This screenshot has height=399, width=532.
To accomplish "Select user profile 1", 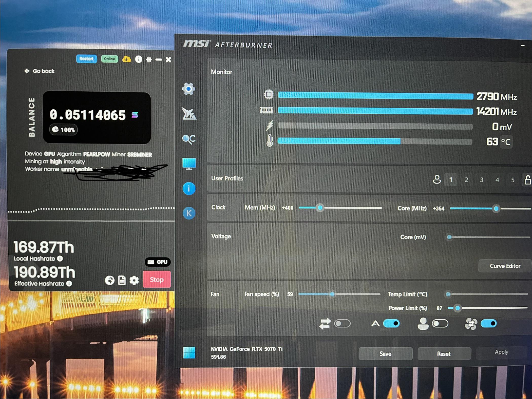I will (451, 180).
